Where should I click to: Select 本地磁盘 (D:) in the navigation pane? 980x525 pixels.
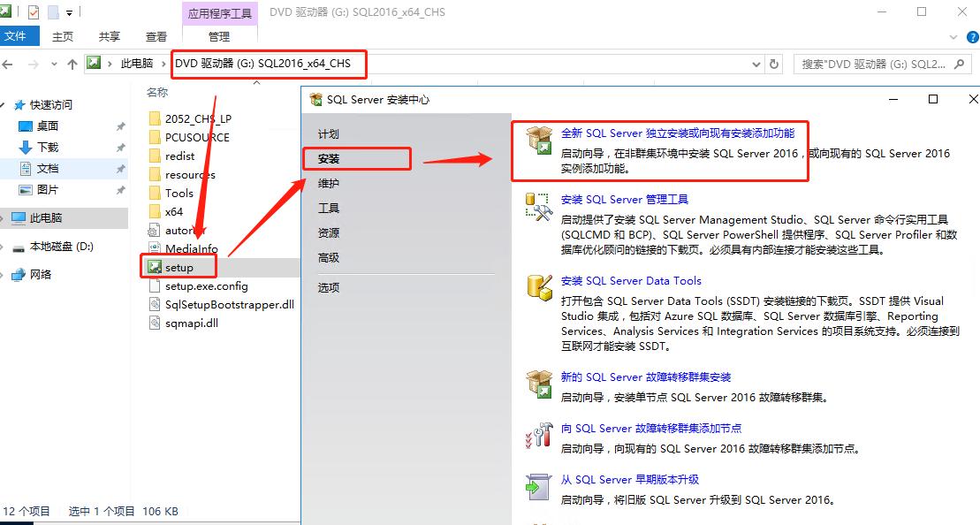pos(61,247)
